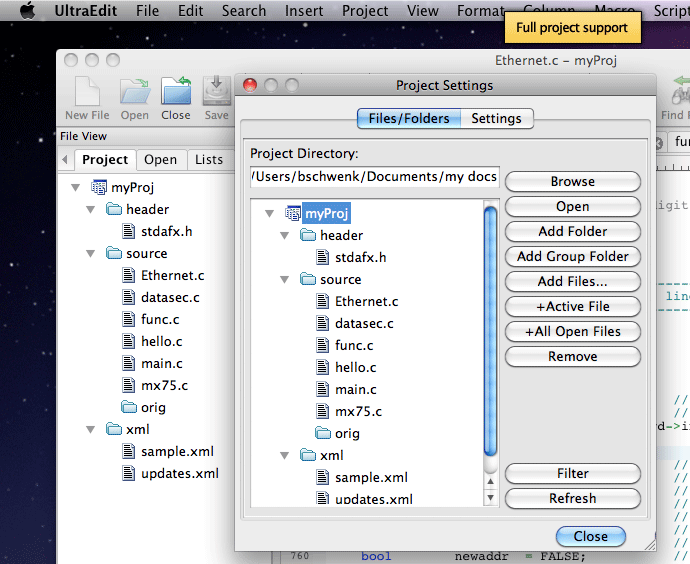Click the Add Group Folder button
The height and width of the screenshot is (564, 690).
573,256
